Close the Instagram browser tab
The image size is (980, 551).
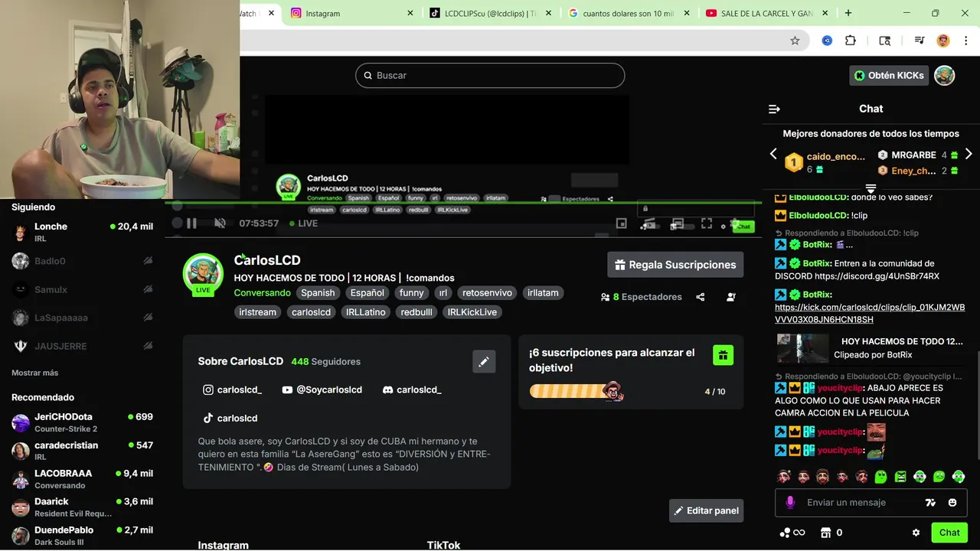pyautogui.click(x=410, y=13)
